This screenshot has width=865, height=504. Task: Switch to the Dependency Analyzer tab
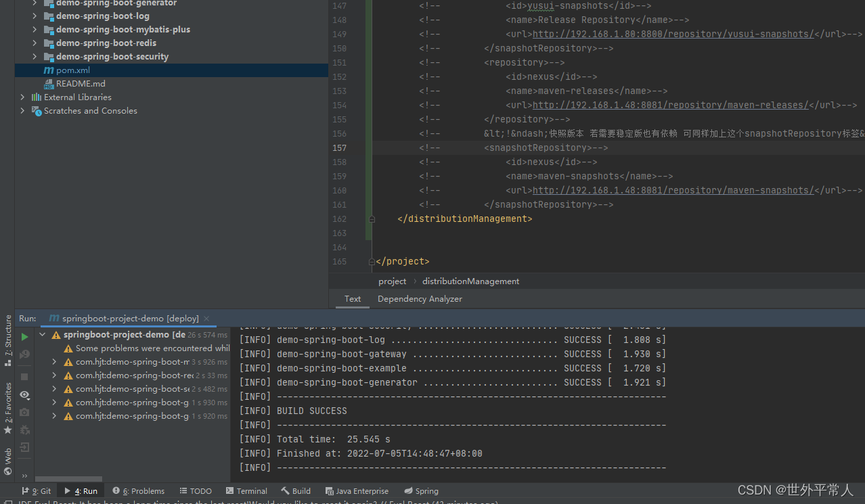pyautogui.click(x=420, y=298)
